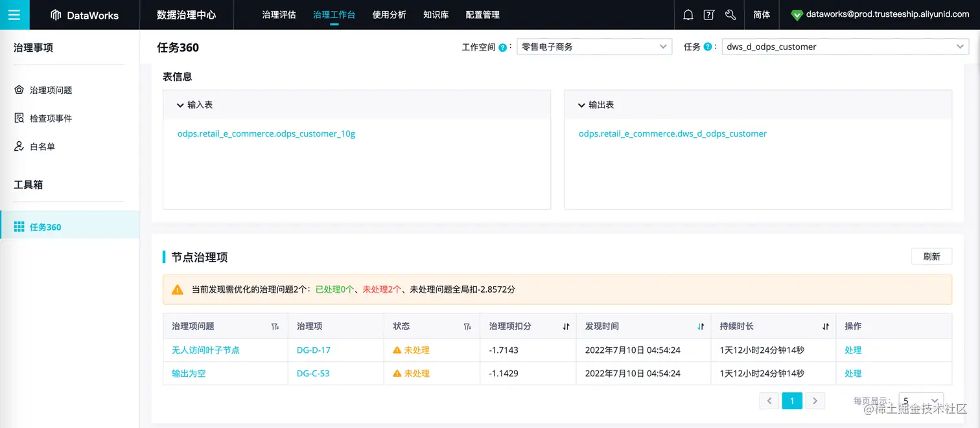Open the 知识库 tab
This screenshot has width=980, height=428.
pos(436,14)
